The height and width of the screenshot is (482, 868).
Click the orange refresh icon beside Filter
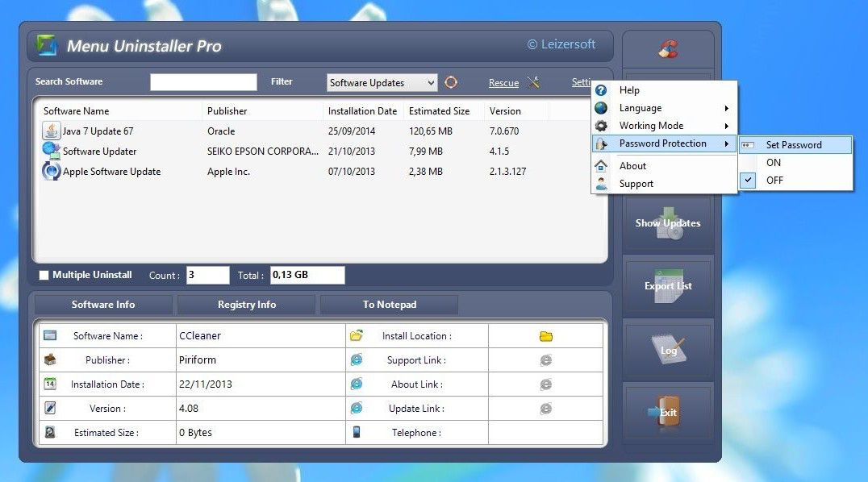click(451, 82)
